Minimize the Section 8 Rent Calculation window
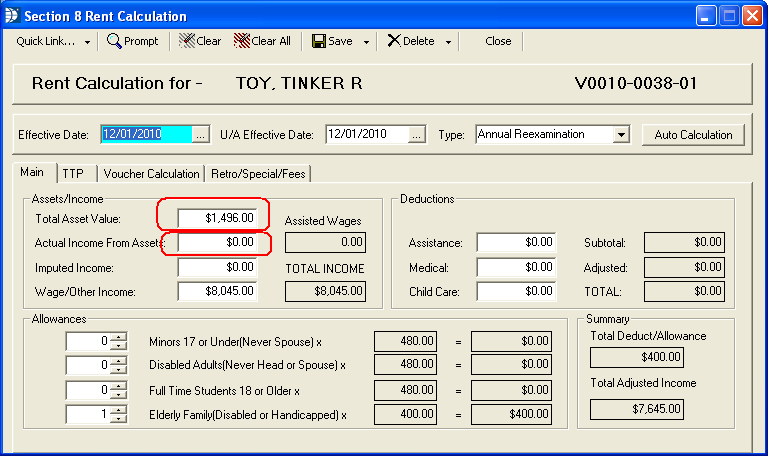Image resolution: width=768 pixels, height=456 pixels. (706, 16)
